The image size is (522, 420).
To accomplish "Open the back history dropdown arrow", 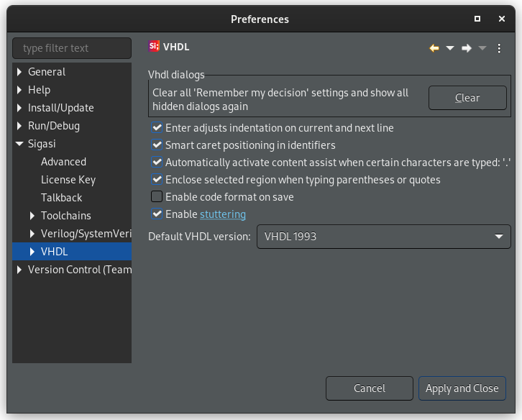I will 450,48.
